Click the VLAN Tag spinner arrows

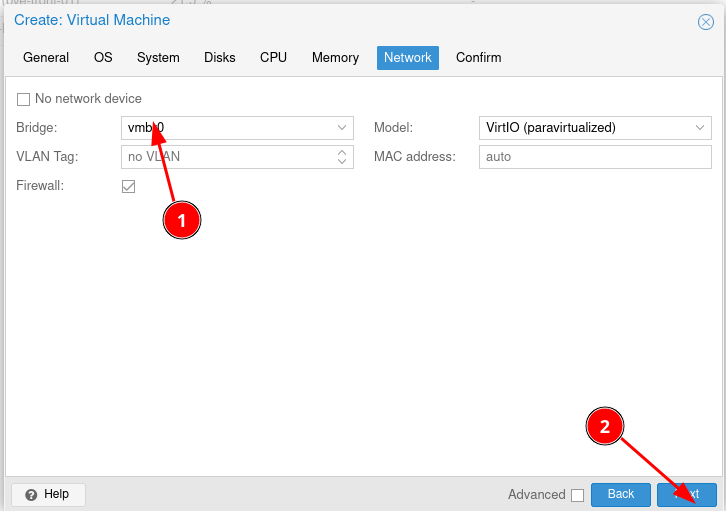[x=341, y=157]
